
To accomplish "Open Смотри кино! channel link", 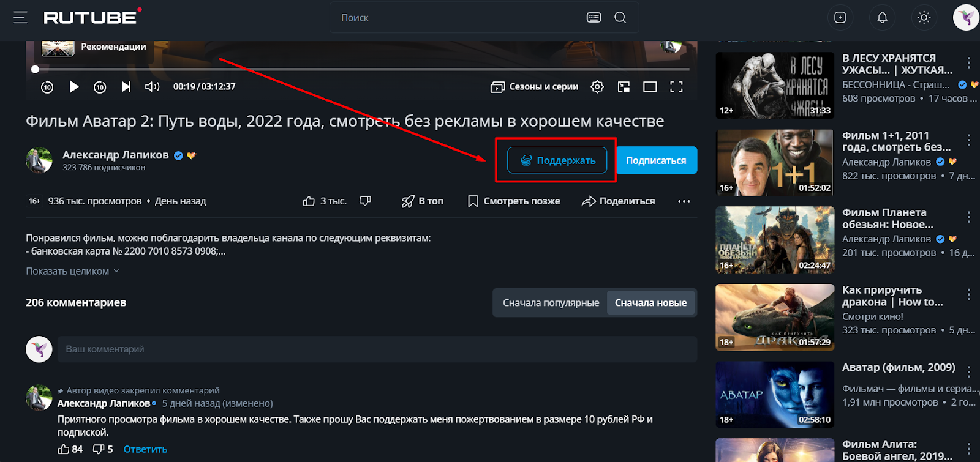I will (873, 316).
